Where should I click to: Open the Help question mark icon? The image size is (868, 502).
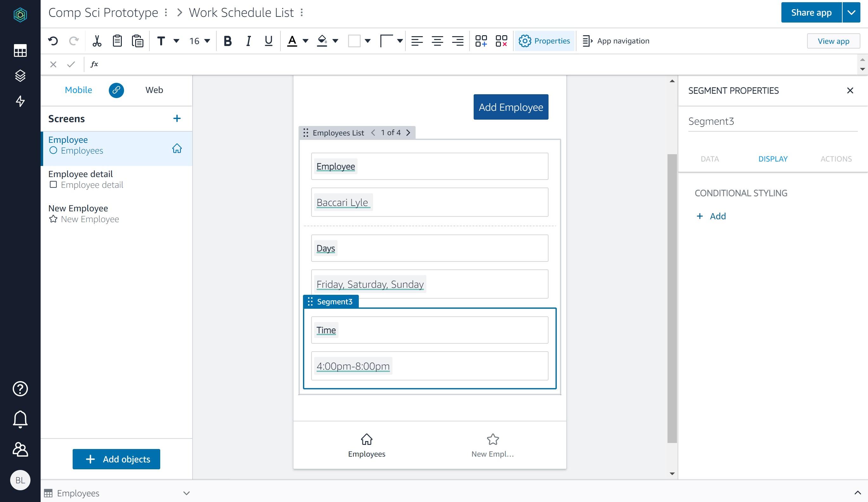pyautogui.click(x=20, y=389)
